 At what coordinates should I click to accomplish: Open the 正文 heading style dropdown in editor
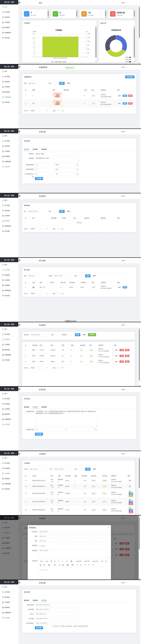pos(42,561)
